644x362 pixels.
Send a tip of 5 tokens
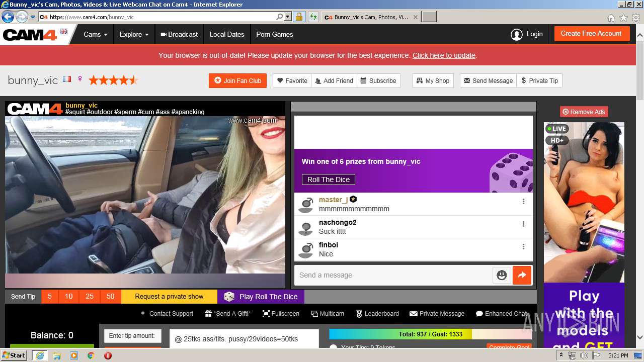[x=50, y=297]
